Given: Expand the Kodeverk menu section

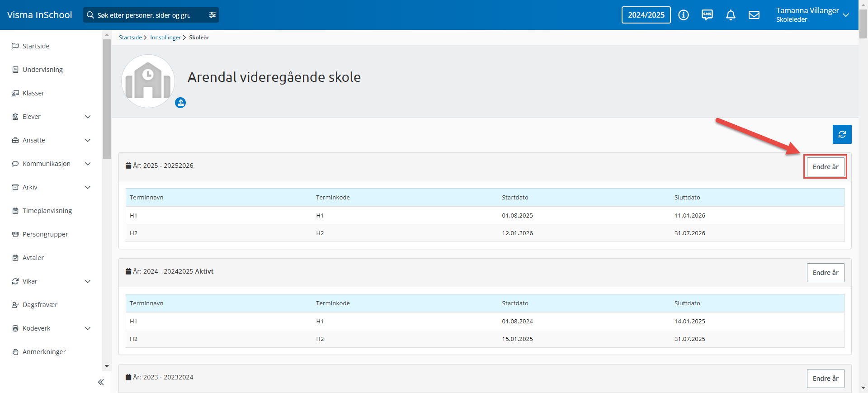Looking at the screenshot, I should 88,328.
